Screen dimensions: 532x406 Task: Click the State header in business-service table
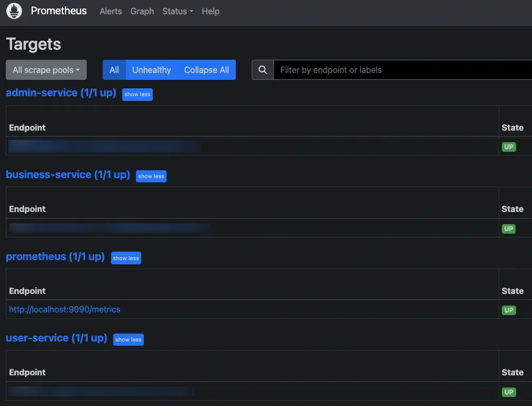512,209
